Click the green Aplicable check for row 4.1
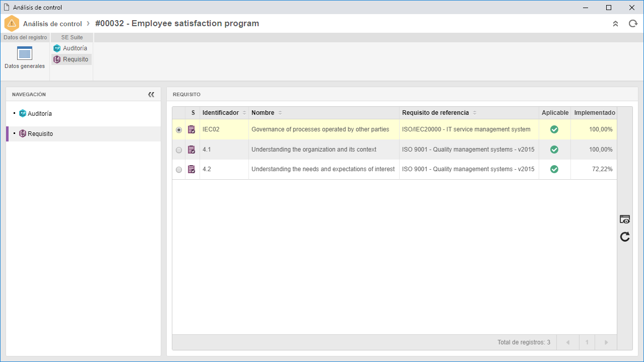 [554, 150]
